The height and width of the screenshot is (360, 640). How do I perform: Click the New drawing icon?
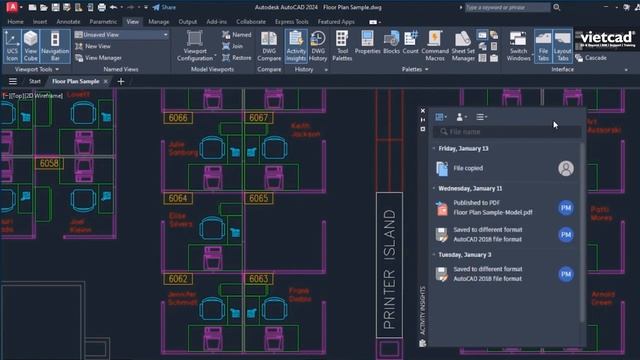tap(32, 7)
